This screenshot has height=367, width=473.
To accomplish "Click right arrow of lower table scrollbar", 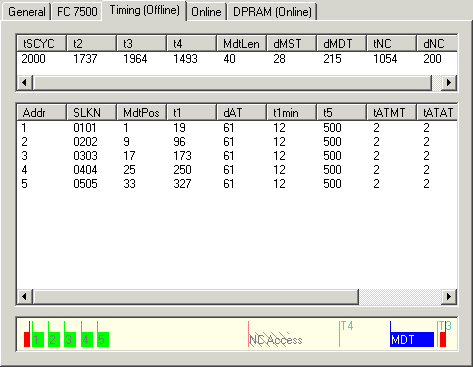I will click(449, 296).
